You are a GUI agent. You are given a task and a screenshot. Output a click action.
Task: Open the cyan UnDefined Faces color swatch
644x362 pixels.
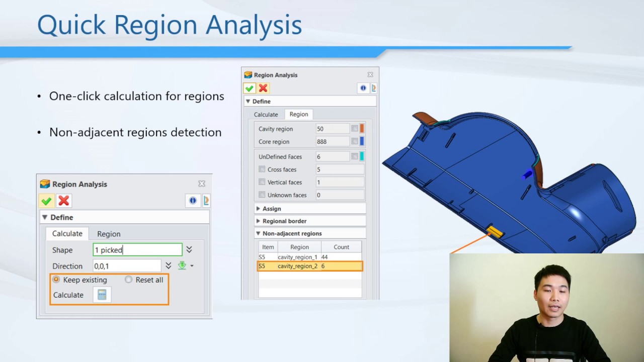(362, 156)
